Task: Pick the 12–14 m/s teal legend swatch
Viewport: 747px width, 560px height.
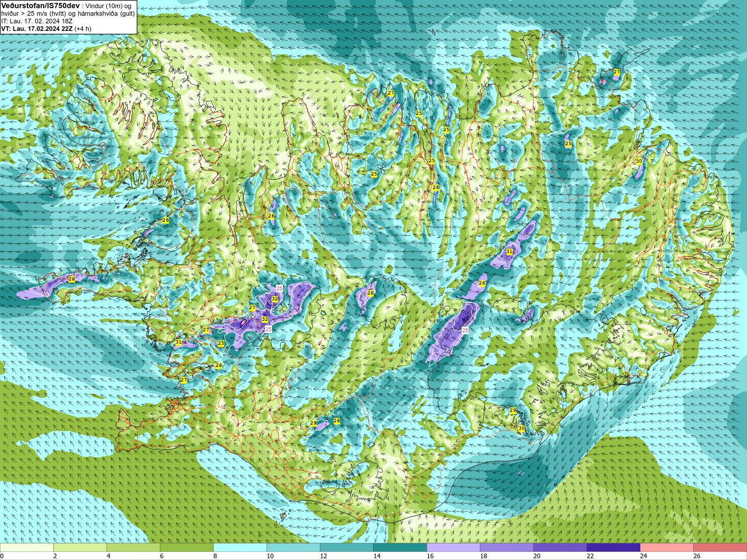Action: [x=347, y=548]
